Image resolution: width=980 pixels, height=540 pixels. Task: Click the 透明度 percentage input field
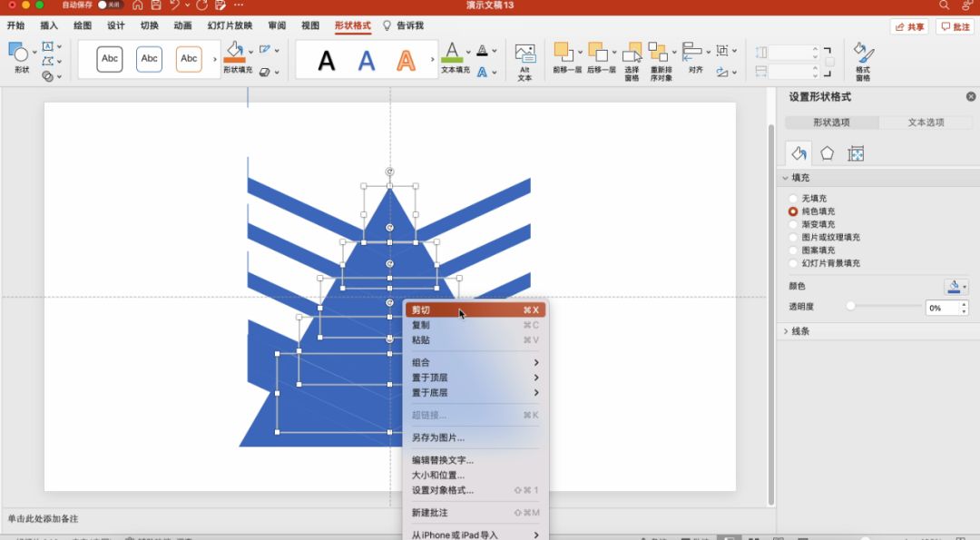coord(941,308)
